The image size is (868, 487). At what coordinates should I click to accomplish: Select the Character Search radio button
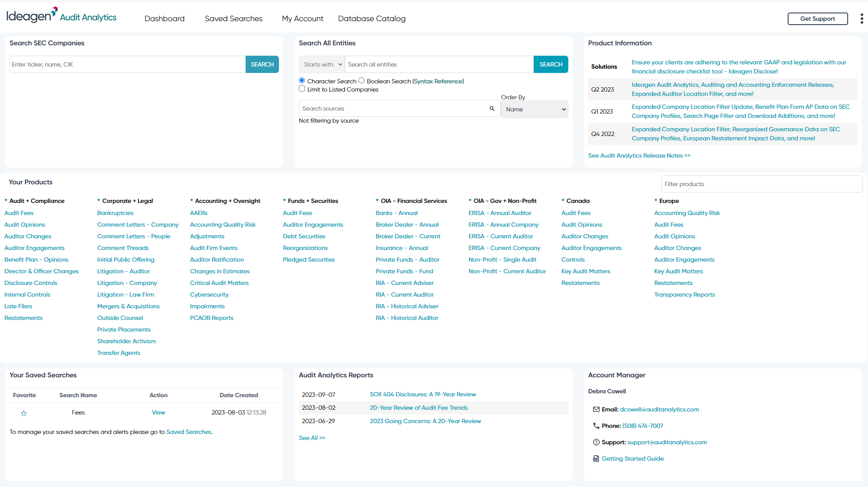pos(302,80)
